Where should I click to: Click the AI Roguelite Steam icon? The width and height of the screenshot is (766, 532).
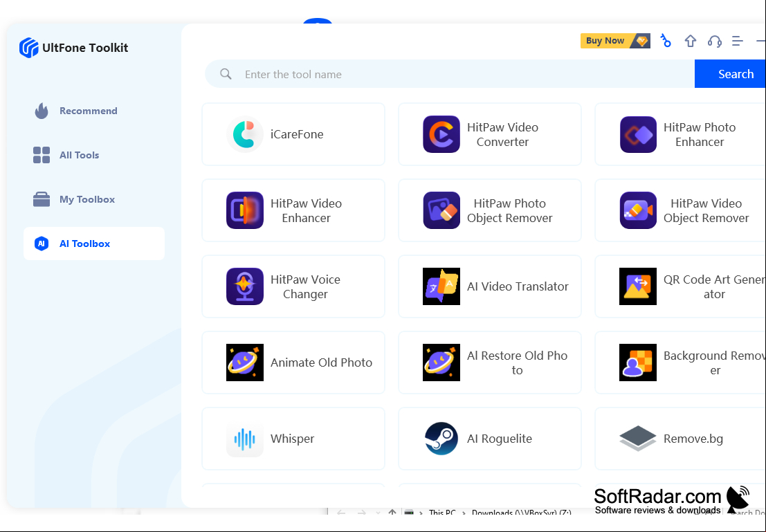pyautogui.click(x=441, y=439)
